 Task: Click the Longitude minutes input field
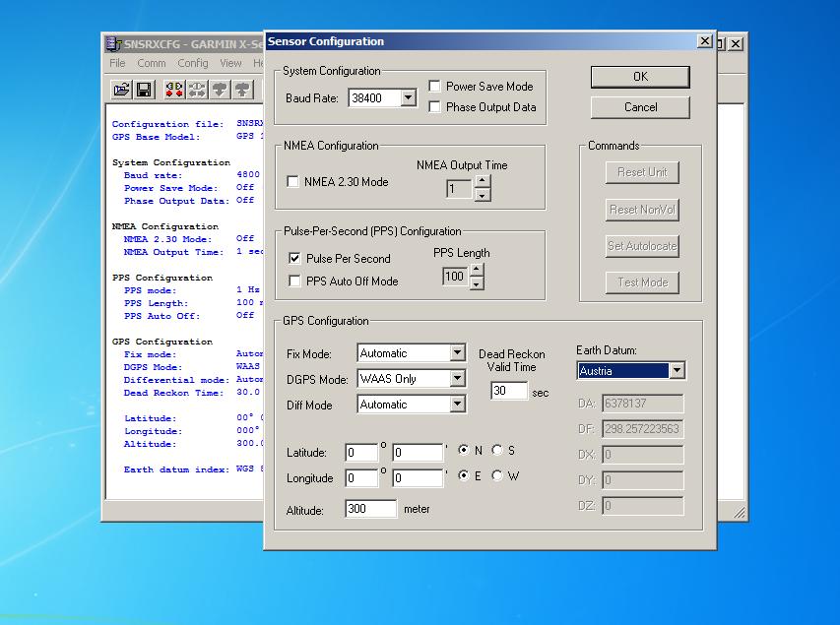coord(418,478)
